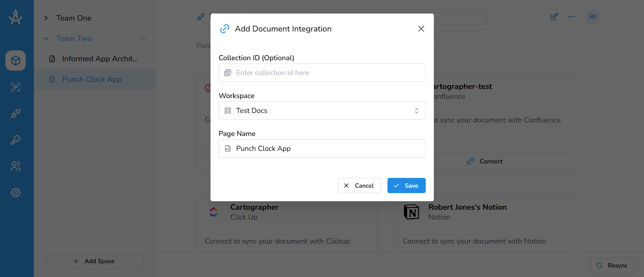Click the RJ user avatar
The image size is (644, 277).
[x=592, y=17]
